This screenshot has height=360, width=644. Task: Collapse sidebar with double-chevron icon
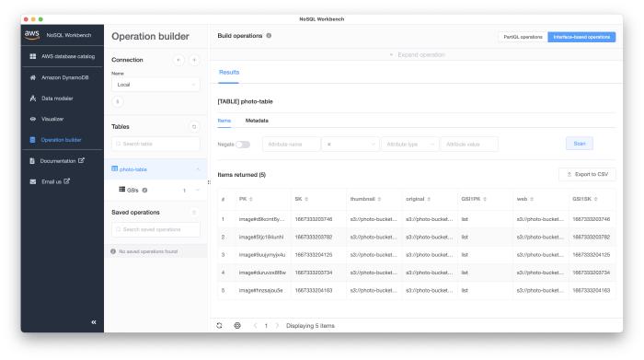tap(94, 322)
